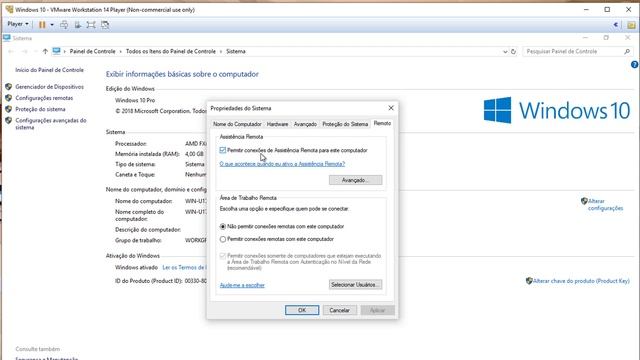
Task: Open Gerenciador de Dispositivos link
Action: 49,87
